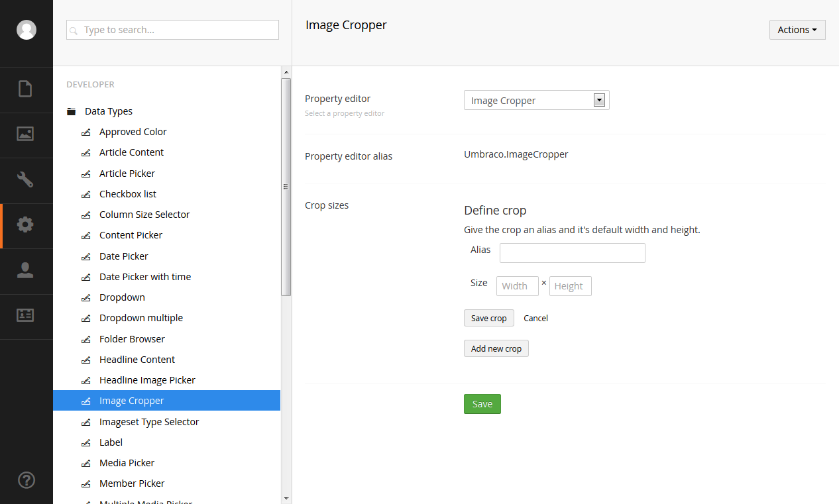Screen dimensions: 839x504
Task: Focus the Width size field
Action: coord(517,286)
